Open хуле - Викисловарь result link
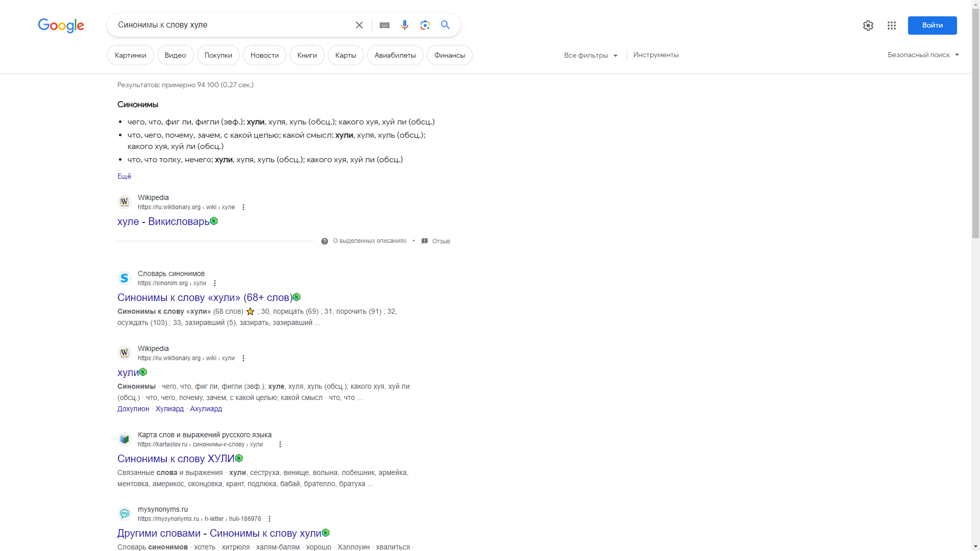Screen dimensions: 980x551 tap(163, 221)
